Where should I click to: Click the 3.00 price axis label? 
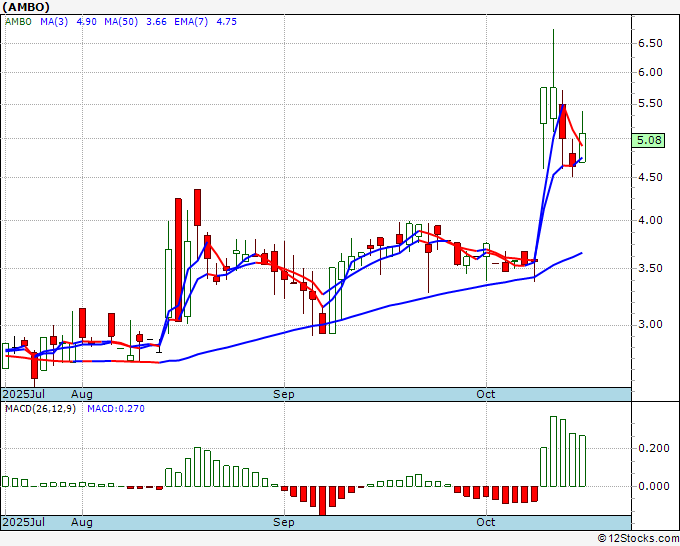click(650, 324)
